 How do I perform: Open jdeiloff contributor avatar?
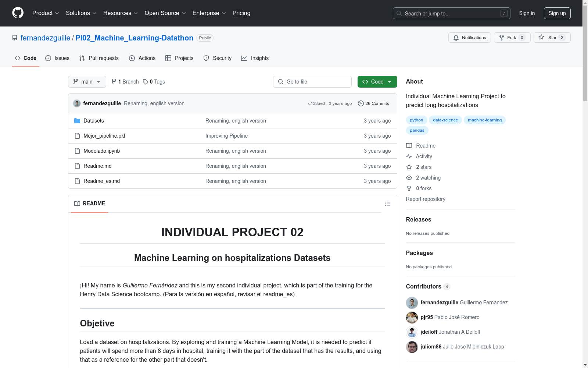coord(412,332)
